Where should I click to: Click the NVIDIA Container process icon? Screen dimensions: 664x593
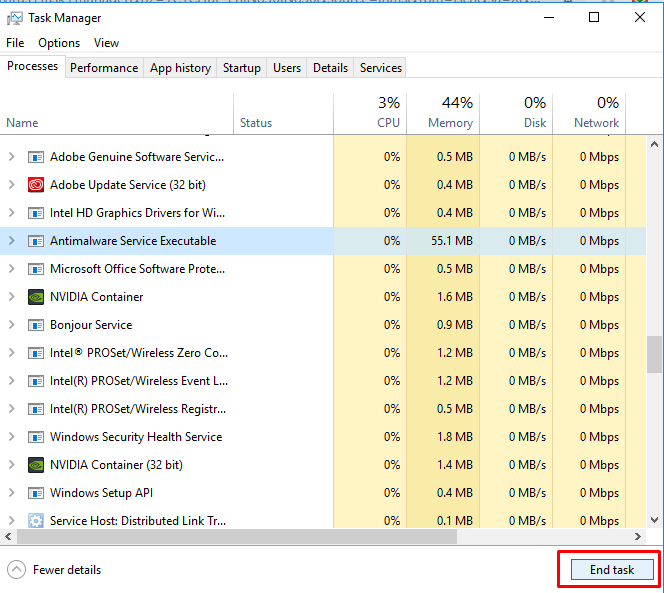pos(36,297)
